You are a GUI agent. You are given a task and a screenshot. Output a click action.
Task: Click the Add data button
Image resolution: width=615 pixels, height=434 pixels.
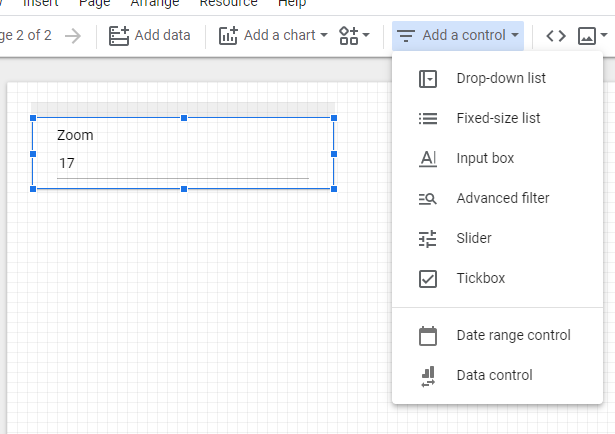(x=149, y=36)
